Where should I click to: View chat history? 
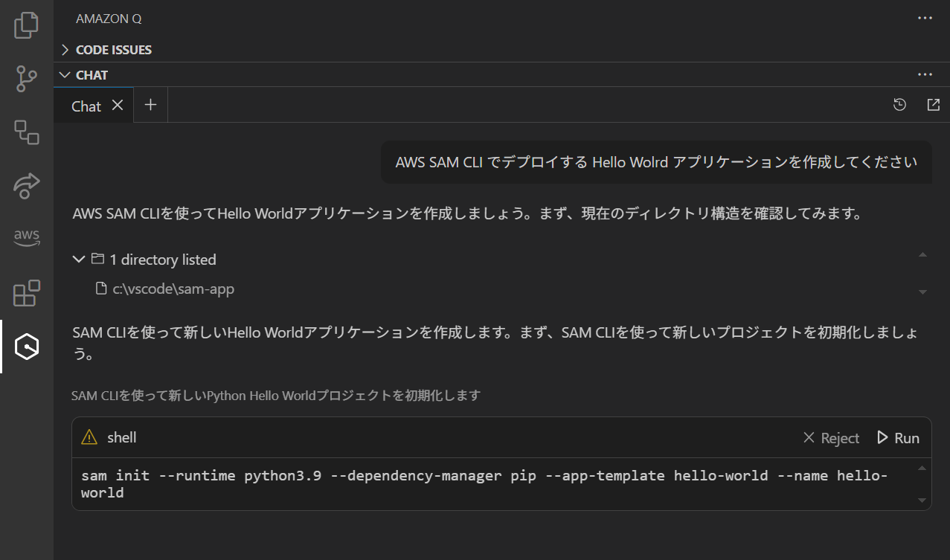click(899, 105)
